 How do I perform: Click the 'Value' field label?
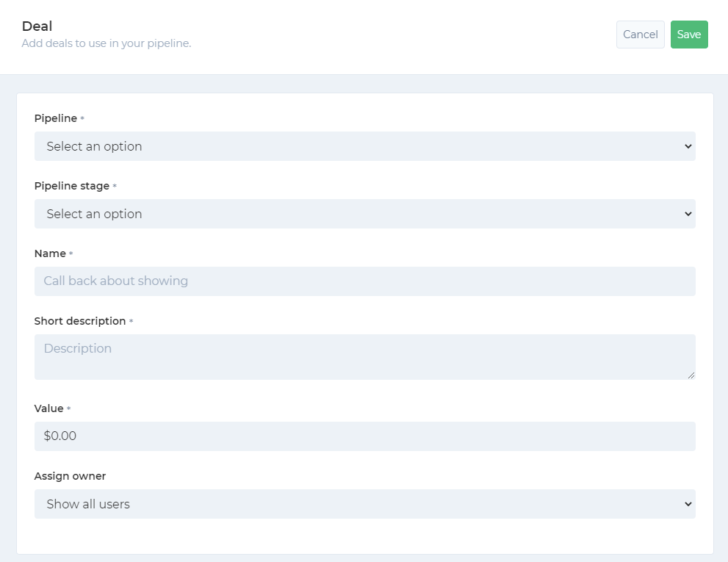48,408
